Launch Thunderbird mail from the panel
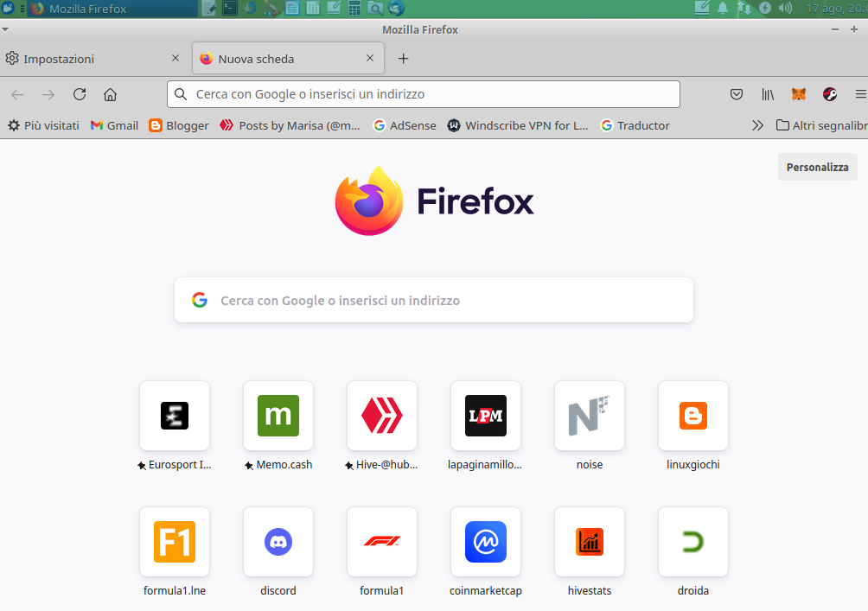868x611 pixels. [396, 9]
